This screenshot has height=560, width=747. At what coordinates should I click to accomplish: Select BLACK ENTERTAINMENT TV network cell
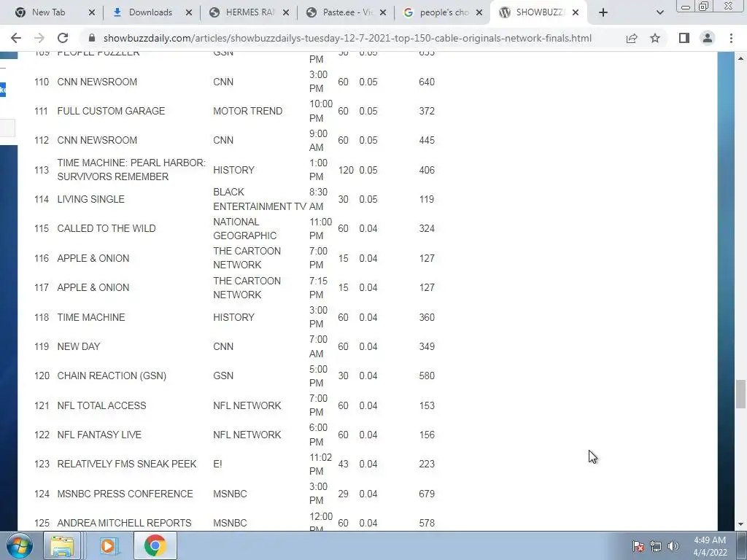point(260,199)
